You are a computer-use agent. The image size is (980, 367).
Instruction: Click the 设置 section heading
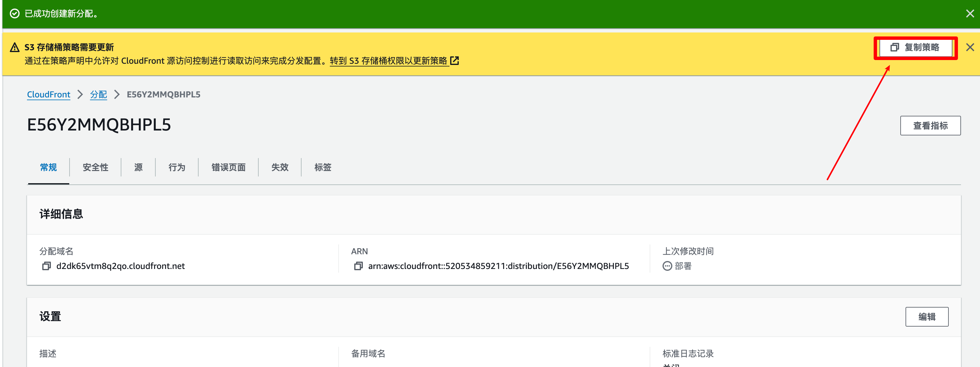50,316
